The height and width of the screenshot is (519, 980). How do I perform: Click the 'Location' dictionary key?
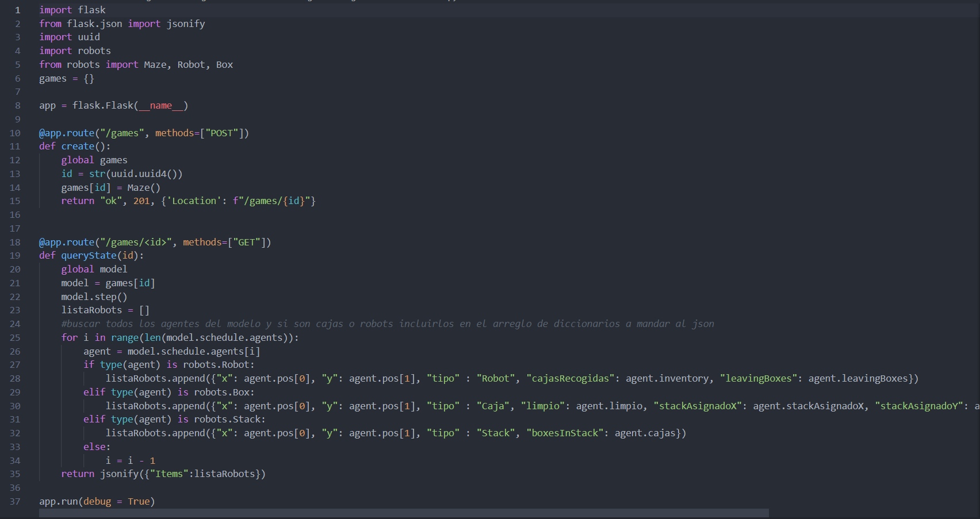[x=194, y=201]
